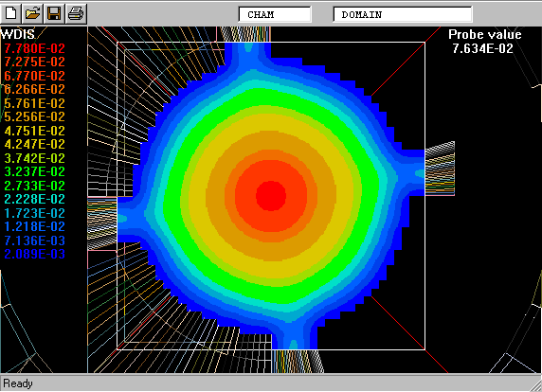Select the 2.089E-03 dark blue legend entry
542x392 pixels.
coord(34,254)
